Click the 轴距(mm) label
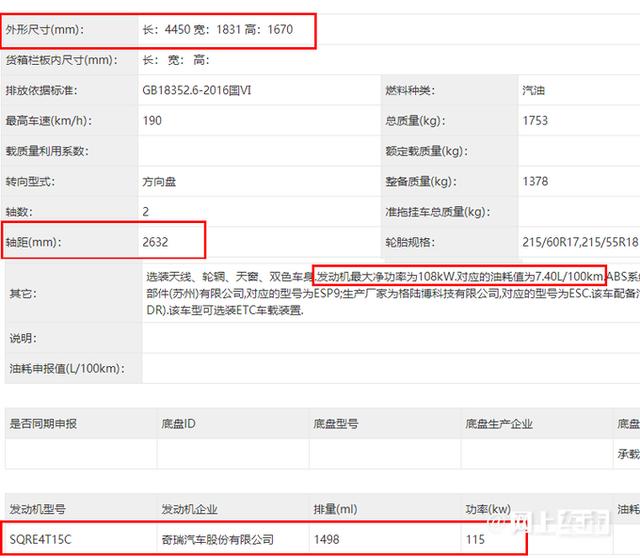This screenshot has width=640, height=558. pyautogui.click(x=33, y=242)
